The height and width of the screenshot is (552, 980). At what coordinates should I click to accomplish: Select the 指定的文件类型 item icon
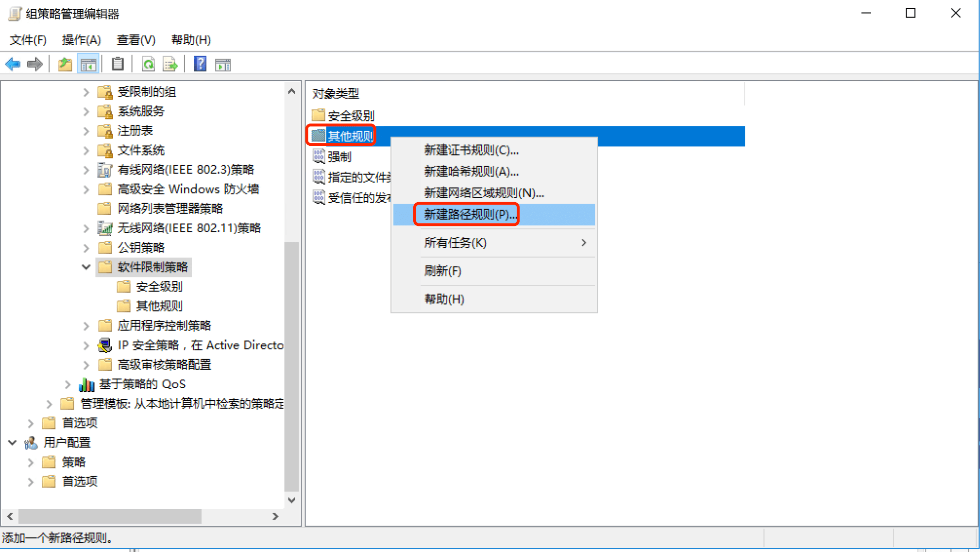click(319, 176)
